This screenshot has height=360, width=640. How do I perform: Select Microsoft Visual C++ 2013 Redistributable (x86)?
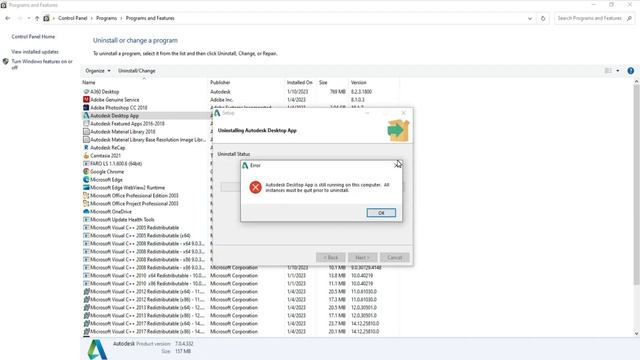(147, 316)
